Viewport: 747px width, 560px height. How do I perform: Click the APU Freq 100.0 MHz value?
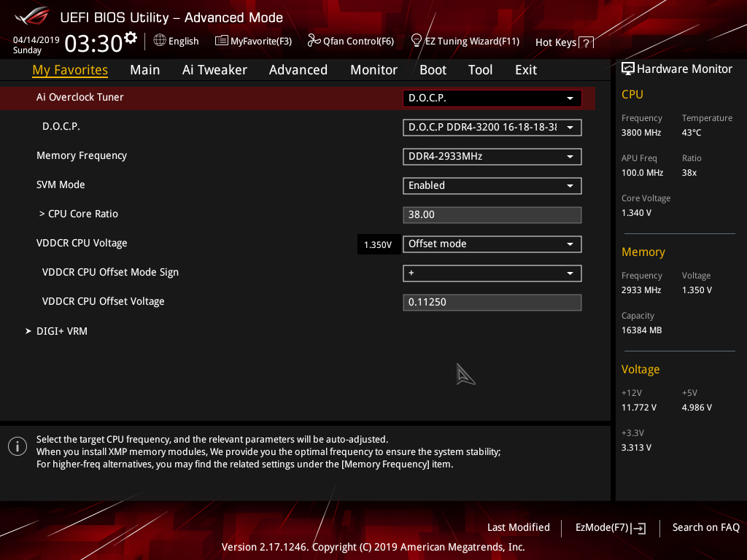pos(642,173)
